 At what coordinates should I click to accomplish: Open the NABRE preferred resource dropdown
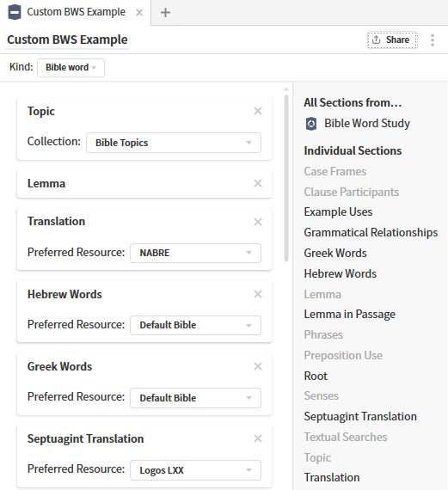(195, 253)
